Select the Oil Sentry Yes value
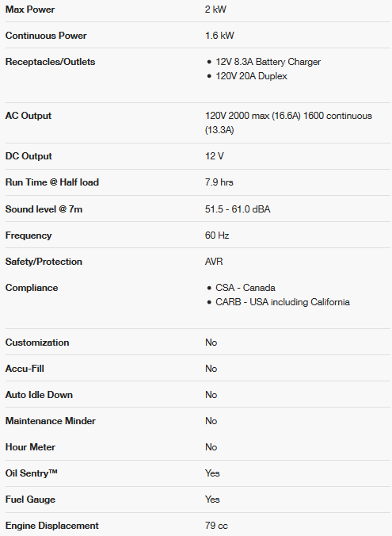The width and height of the screenshot is (392, 536). point(212,473)
